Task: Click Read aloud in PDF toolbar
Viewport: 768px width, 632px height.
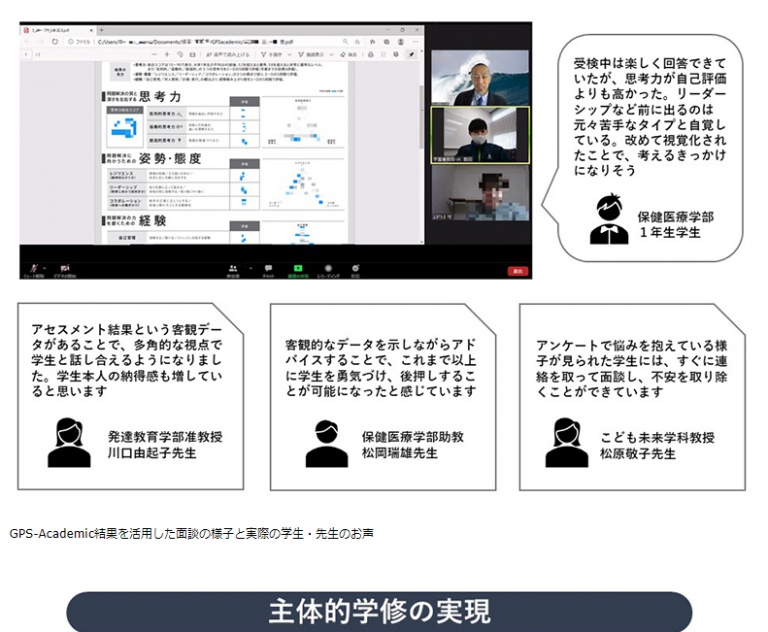Action: [x=228, y=54]
